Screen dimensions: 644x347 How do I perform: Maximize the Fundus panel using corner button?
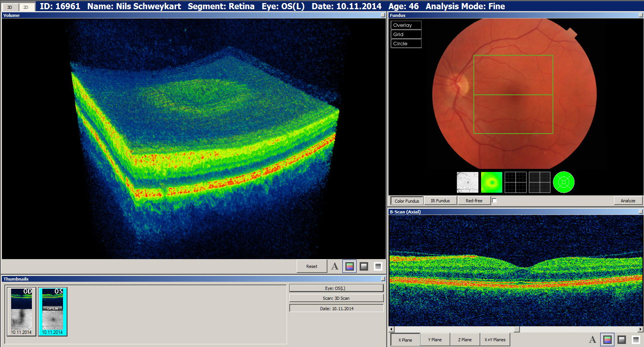[641, 15]
